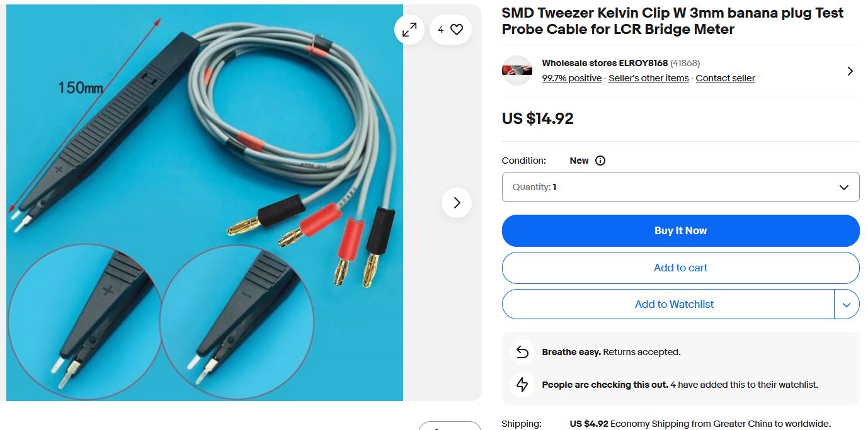View Seller's other items
Screen dimensions: 868x430
pos(649,78)
